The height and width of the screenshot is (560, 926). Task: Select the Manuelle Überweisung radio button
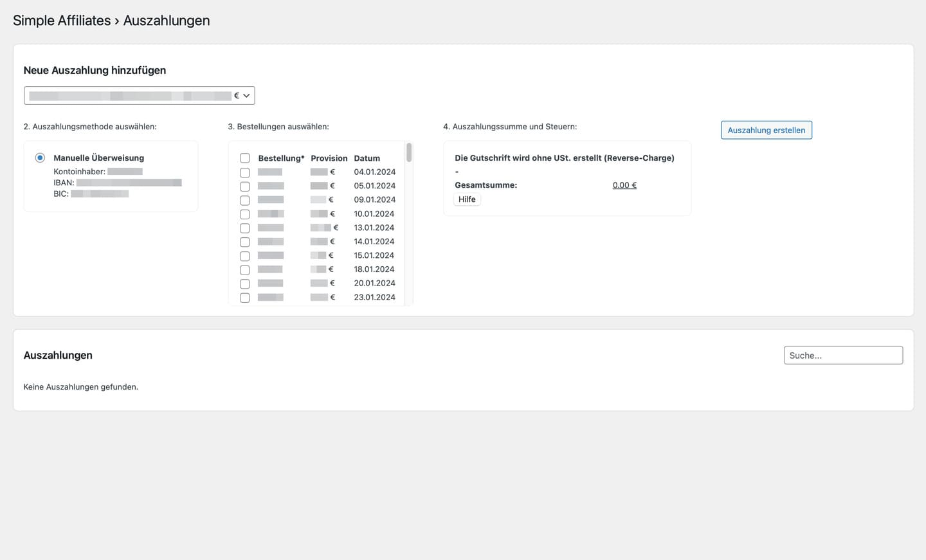point(40,158)
